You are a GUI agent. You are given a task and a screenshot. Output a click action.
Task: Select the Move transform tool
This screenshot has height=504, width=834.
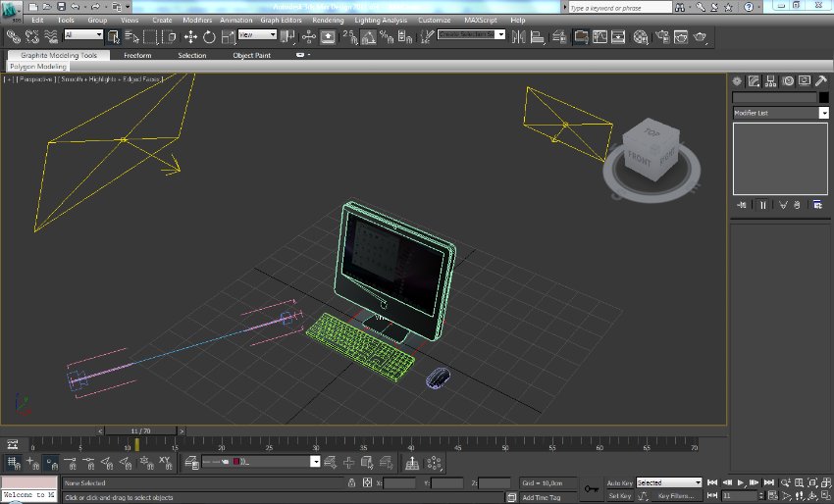click(190, 37)
